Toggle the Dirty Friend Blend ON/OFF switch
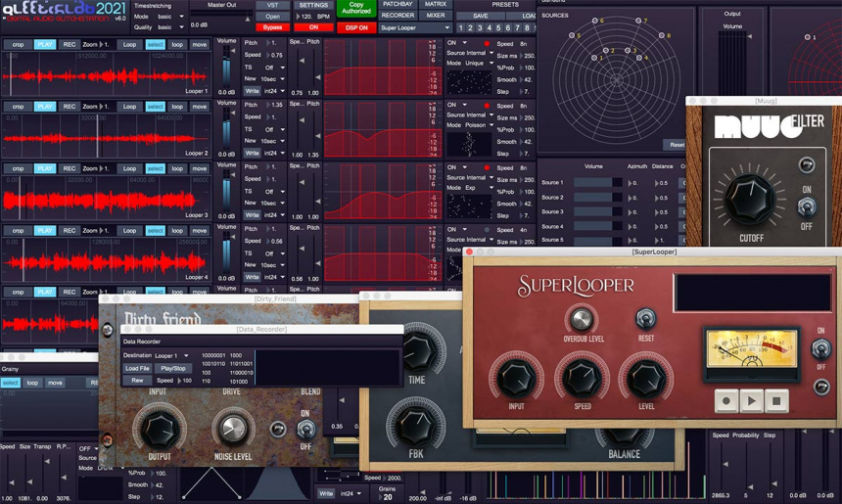The width and height of the screenshot is (842, 504). pyautogui.click(x=306, y=430)
